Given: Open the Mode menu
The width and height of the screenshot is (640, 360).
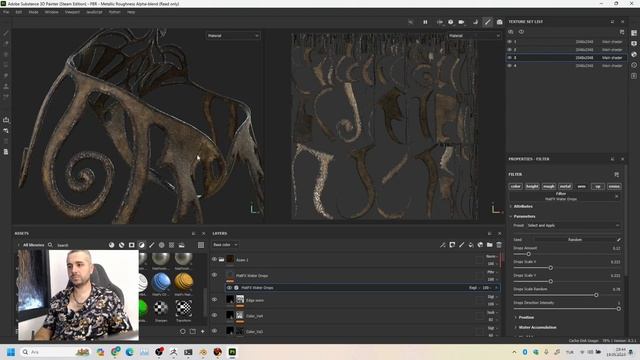Looking at the screenshot, I should [33, 12].
